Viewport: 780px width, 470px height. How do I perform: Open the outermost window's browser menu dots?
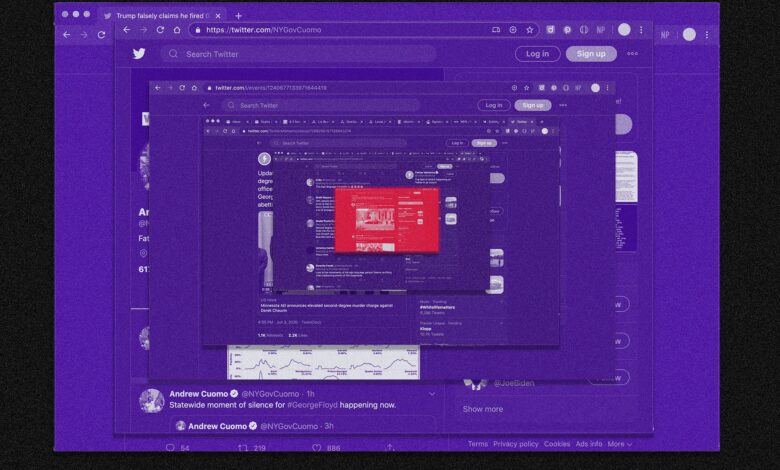[707, 35]
